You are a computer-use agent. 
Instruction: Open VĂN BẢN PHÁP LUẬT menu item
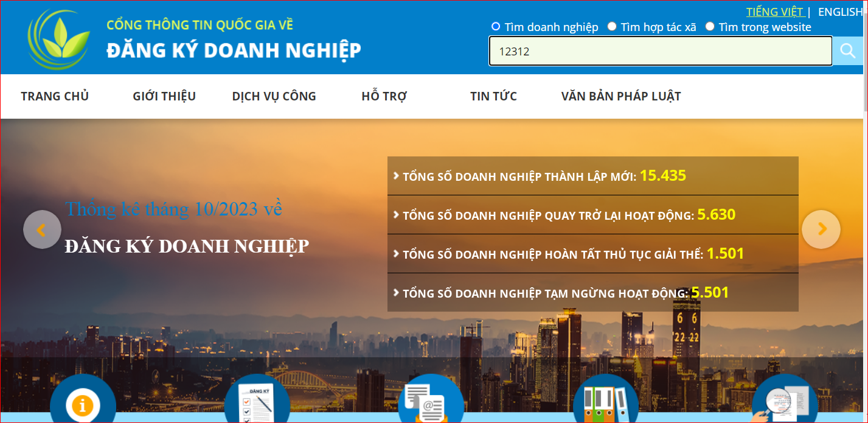[621, 96]
